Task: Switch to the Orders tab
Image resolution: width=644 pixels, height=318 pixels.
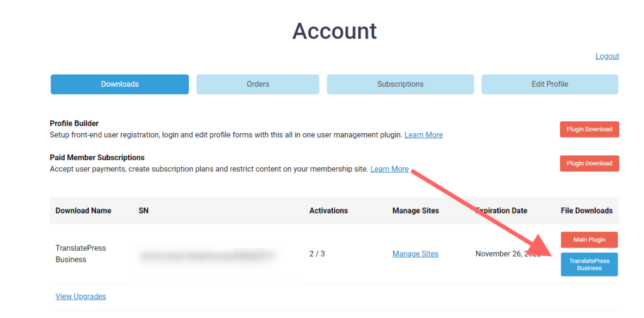Action: click(x=258, y=84)
